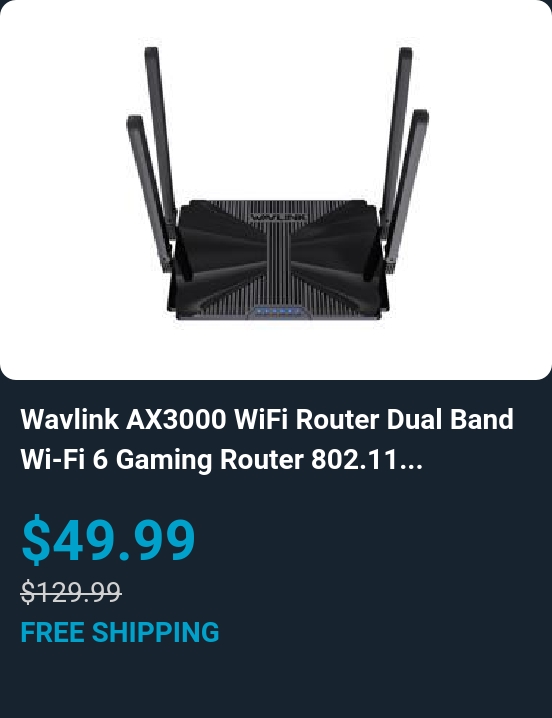The image size is (552, 718).
Task: Open the Wavlink router product image
Action: click(276, 190)
